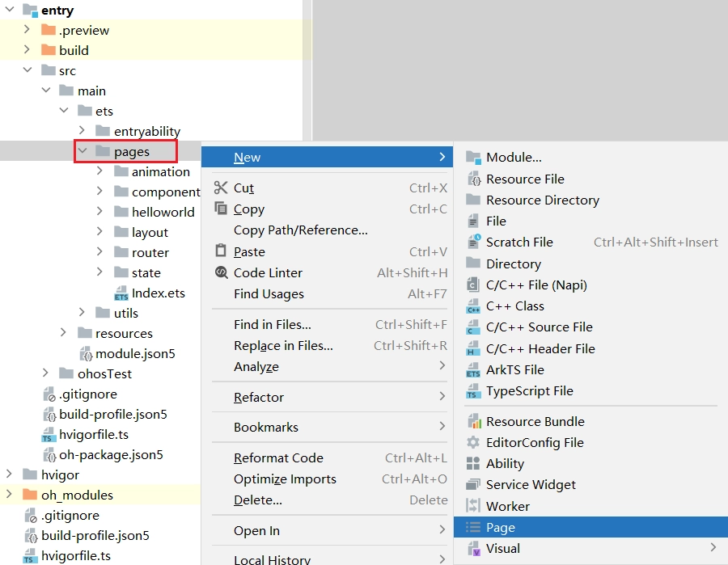
Task: Open the Refactor submenu
Action: coord(259,397)
